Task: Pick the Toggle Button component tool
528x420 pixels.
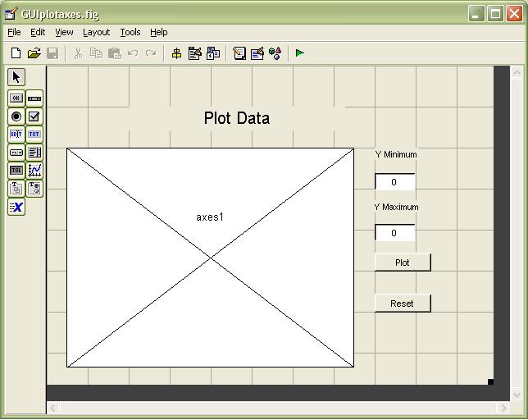Action: pos(16,171)
